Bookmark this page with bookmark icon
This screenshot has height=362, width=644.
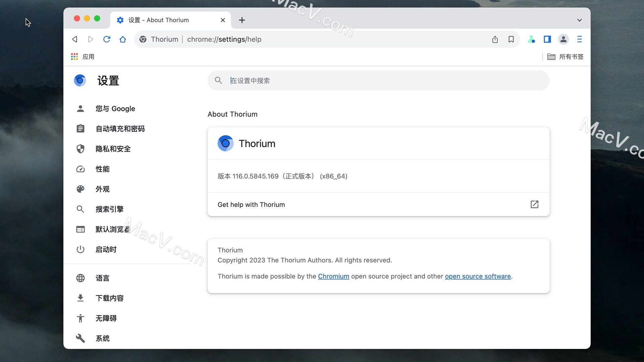511,39
